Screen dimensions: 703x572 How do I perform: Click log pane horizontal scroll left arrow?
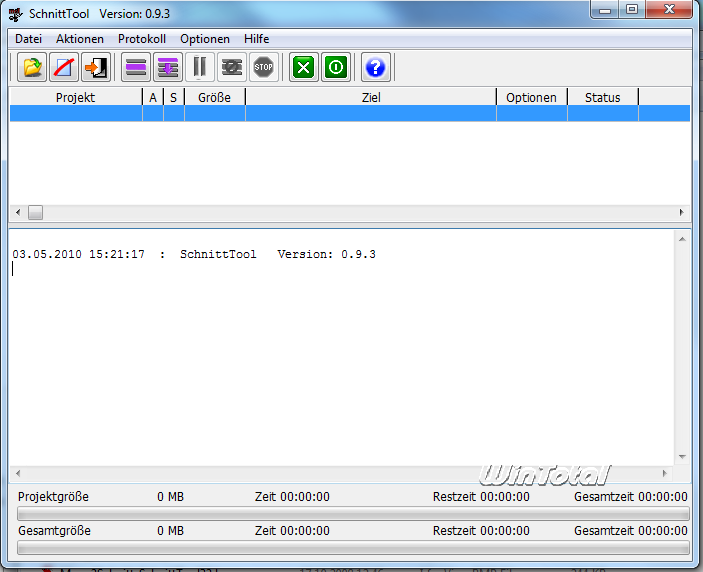click(18, 473)
